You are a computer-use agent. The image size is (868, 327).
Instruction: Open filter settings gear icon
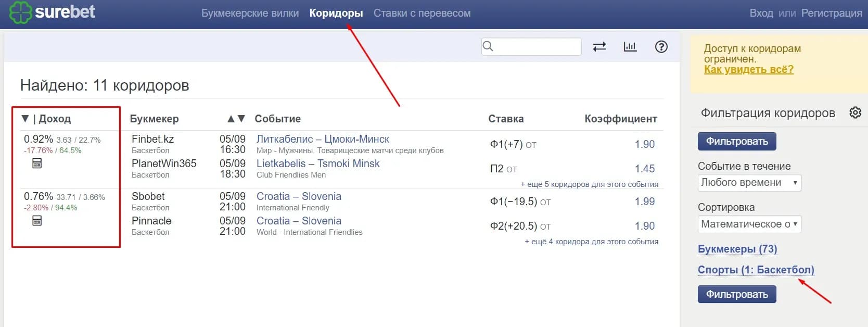[855, 112]
